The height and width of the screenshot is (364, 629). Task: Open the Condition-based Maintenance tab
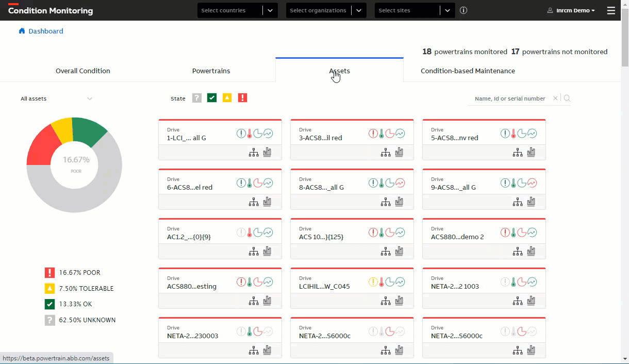click(x=468, y=71)
